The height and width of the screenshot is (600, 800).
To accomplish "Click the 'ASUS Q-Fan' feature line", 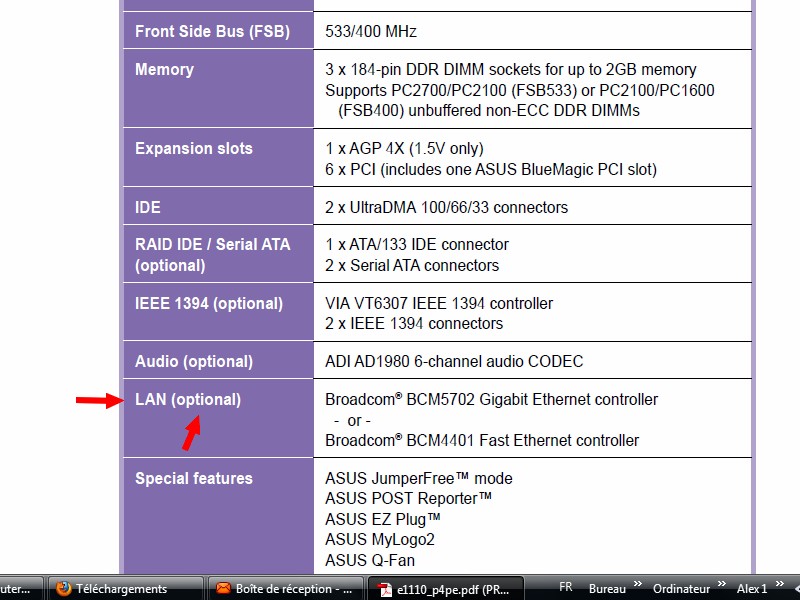I will click(x=368, y=561).
